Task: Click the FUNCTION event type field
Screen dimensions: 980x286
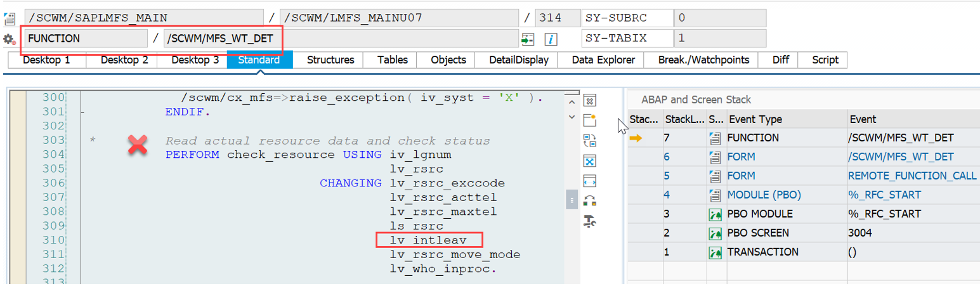Action: pos(86,38)
